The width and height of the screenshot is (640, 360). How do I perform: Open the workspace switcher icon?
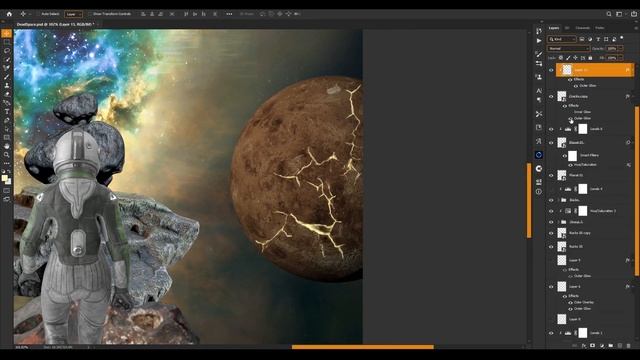(x=619, y=14)
